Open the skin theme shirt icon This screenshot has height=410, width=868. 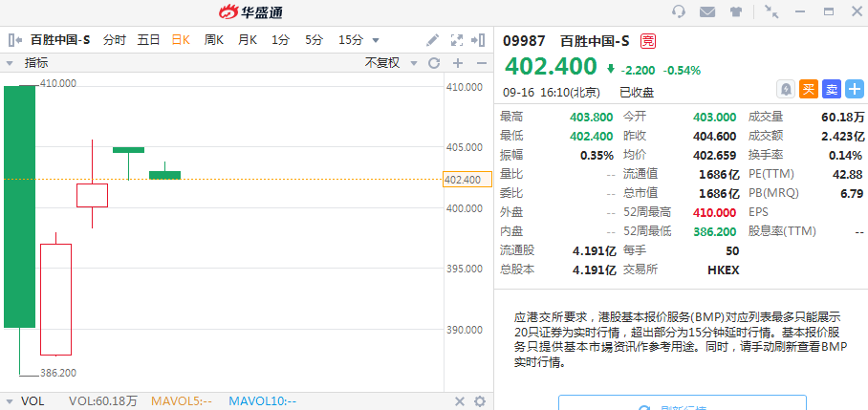tap(735, 11)
